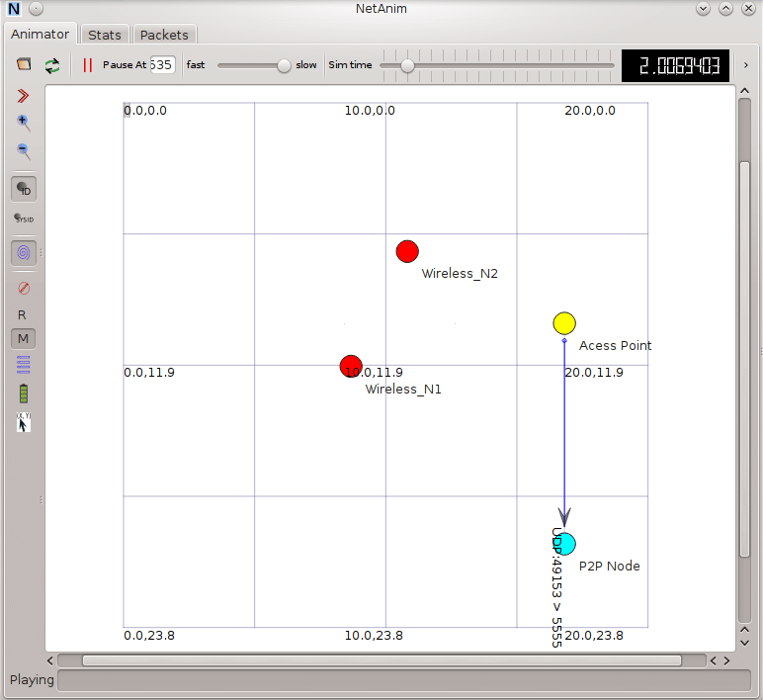The height and width of the screenshot is (700, 763).
Task: Click the green reload animation icon
Action: (51, 65)
